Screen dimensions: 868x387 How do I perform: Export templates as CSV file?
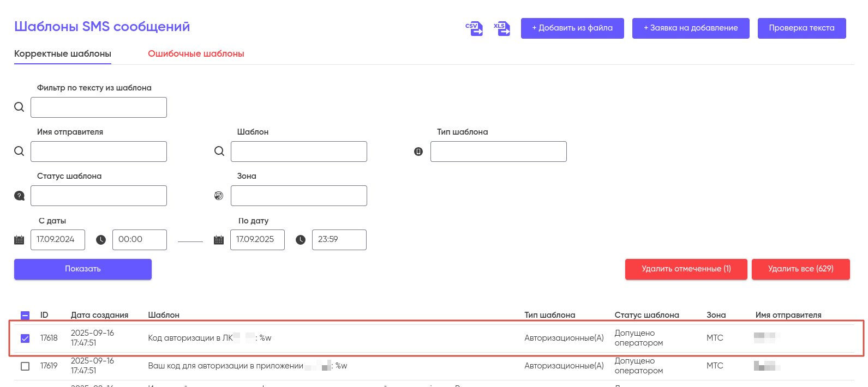tap(474, 28)
